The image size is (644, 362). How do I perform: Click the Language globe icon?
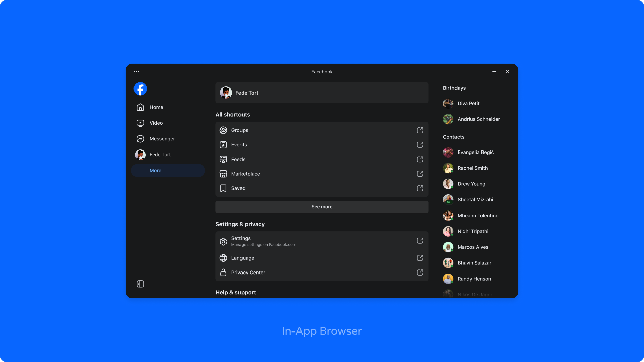(x=223, y=258)
